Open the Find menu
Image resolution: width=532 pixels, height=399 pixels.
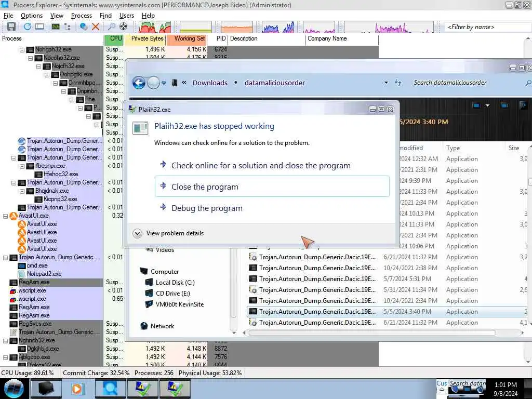point(105,16)
